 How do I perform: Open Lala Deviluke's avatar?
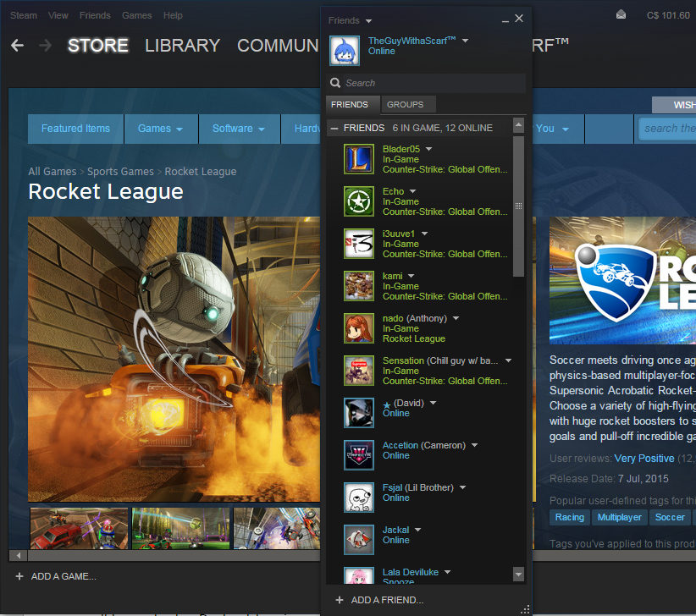coord(359,575)
